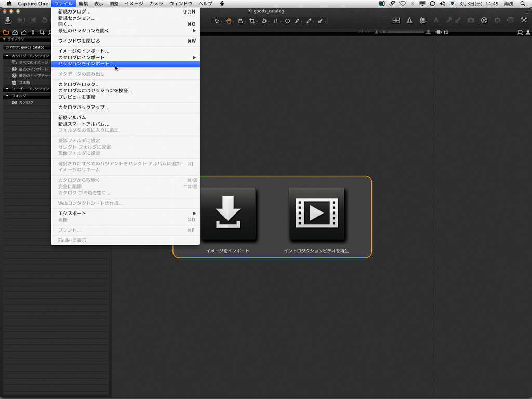Image resolution: width=532 pixels, height=399 pixels.
Task: Select the Crop tool in toolbar
Action: (x=252, y=21)
